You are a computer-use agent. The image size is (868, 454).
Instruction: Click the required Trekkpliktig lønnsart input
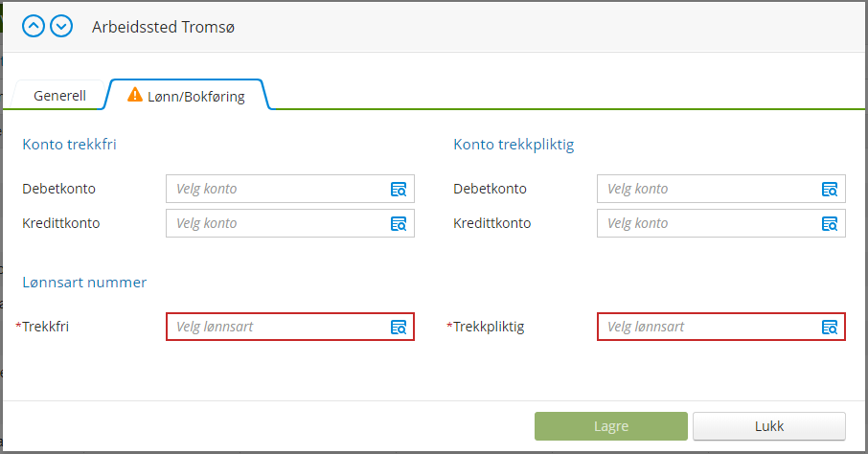(x=721, y=327)
